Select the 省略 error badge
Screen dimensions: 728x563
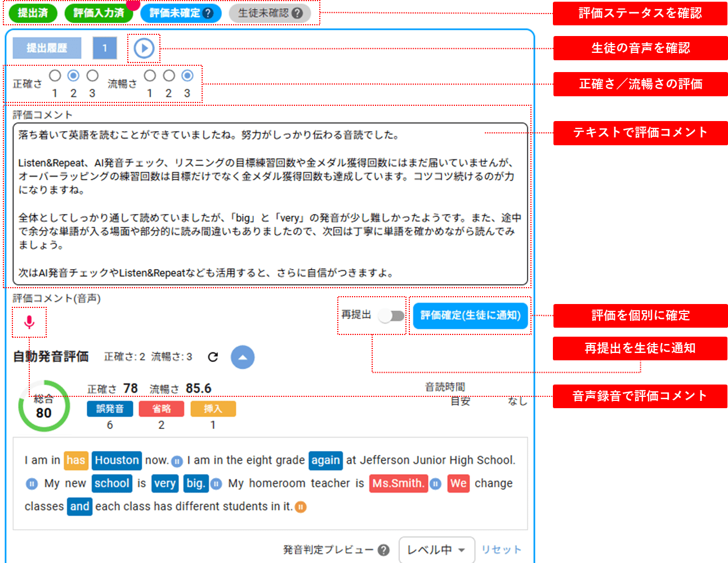pyautogui.click(x=162, y=409)
